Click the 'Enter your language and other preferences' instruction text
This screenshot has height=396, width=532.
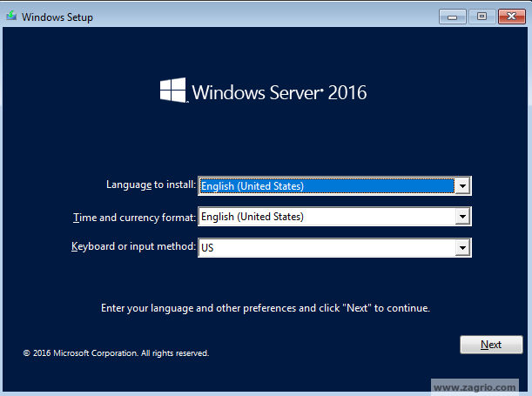click(x=266, y=308)
